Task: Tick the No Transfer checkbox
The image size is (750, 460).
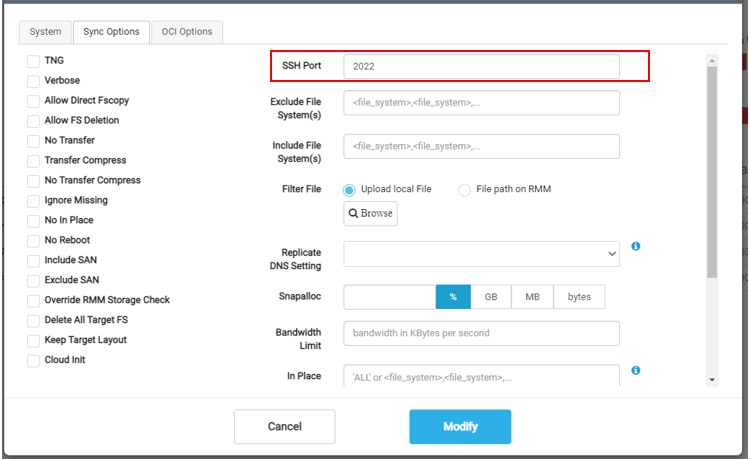Action: (x=33, y=141)
